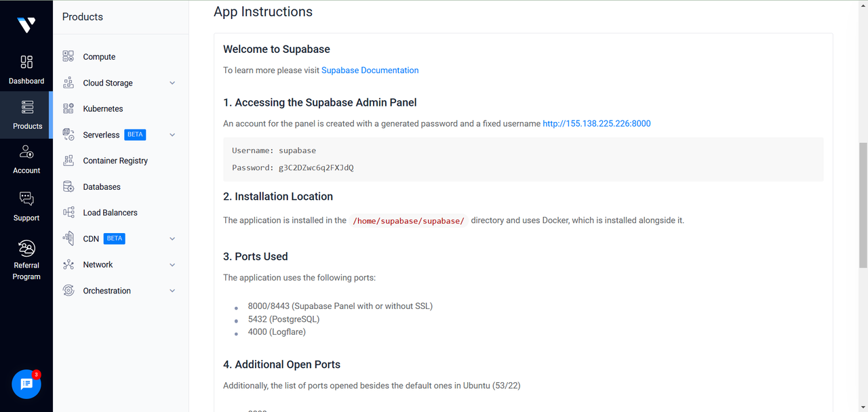Click the Referral Program label
The image size is (868, 412).
pos(26,271)
